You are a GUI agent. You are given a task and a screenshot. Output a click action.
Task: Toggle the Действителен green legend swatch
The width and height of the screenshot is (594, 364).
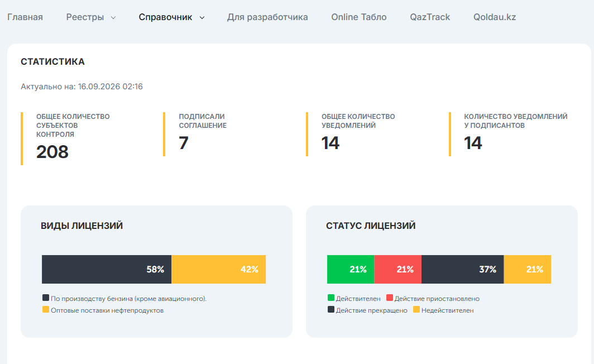331,298
